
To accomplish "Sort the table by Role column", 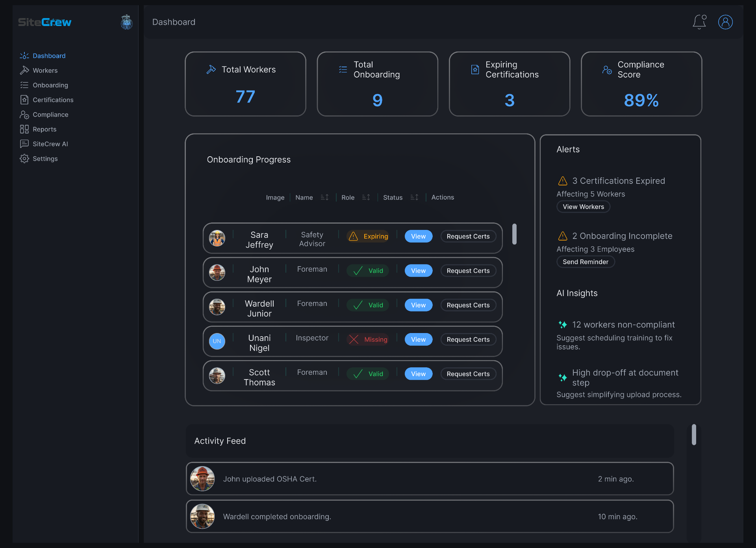I will (x=366, y=197).
